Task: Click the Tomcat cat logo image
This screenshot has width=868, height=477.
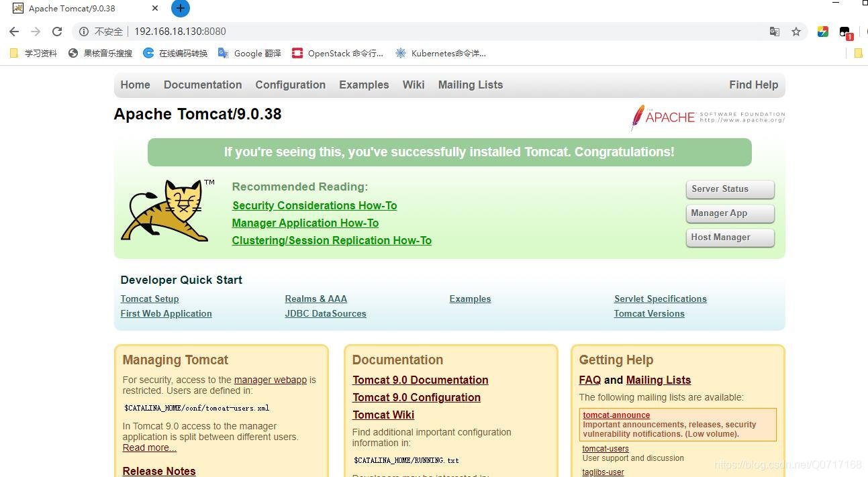Action: pyautogui.click(x=166, y=210)
